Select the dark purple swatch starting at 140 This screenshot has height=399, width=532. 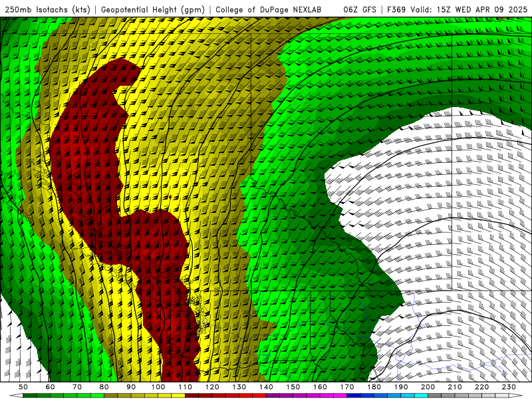273,396
